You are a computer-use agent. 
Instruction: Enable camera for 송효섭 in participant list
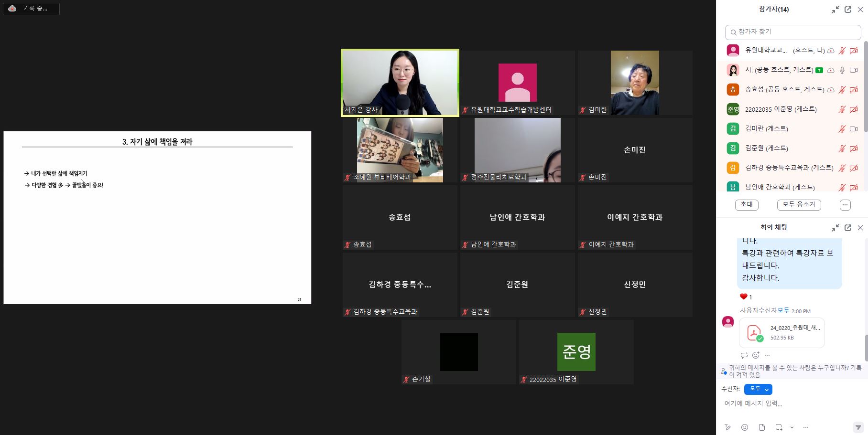click(854, 89)
